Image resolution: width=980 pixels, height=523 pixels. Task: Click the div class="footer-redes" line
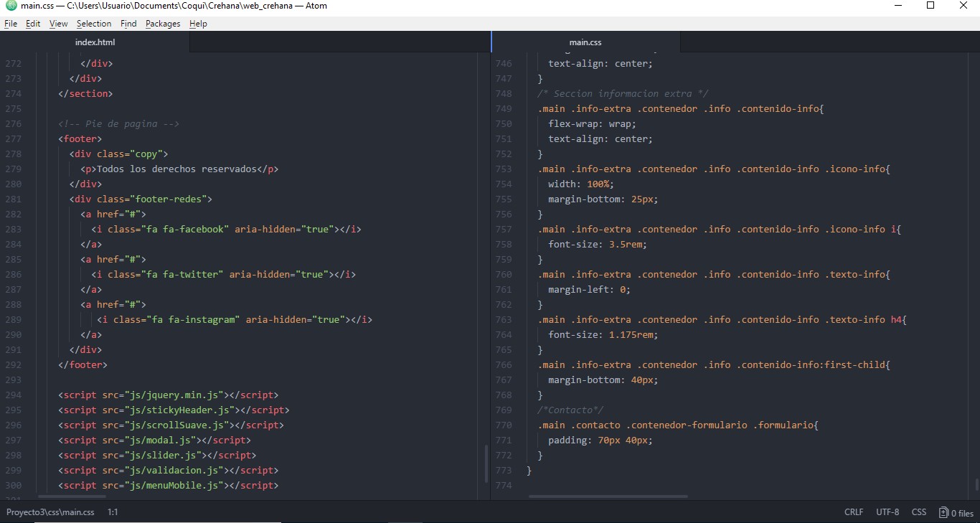coord(141,199)
